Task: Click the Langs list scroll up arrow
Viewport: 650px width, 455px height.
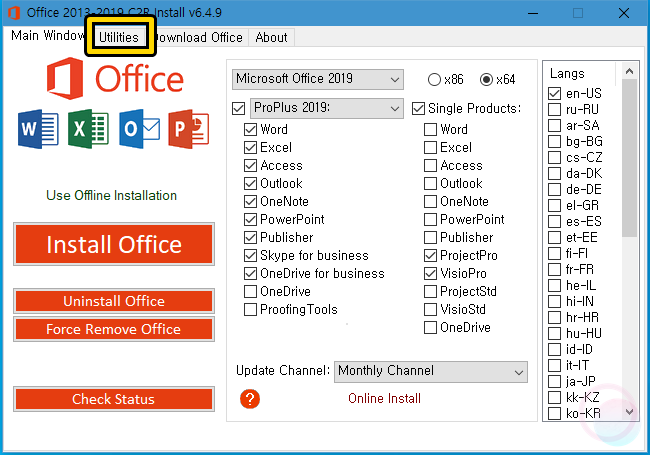Action: 629,71
